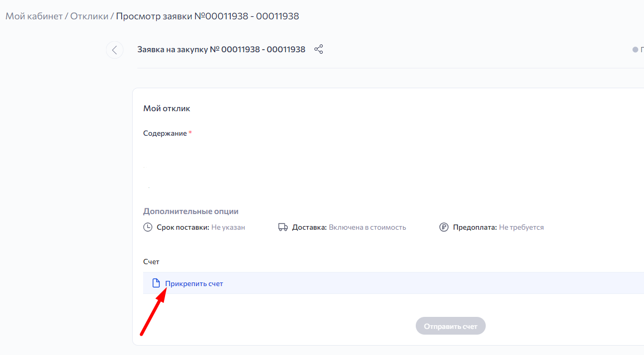Click the document icon beside Прикрепить счет
644x355 pixels.
(x=156, y=283)
